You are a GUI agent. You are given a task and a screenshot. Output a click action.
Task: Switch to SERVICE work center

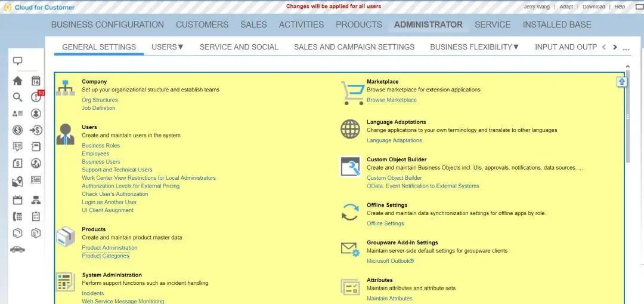[x=493, y=24]
